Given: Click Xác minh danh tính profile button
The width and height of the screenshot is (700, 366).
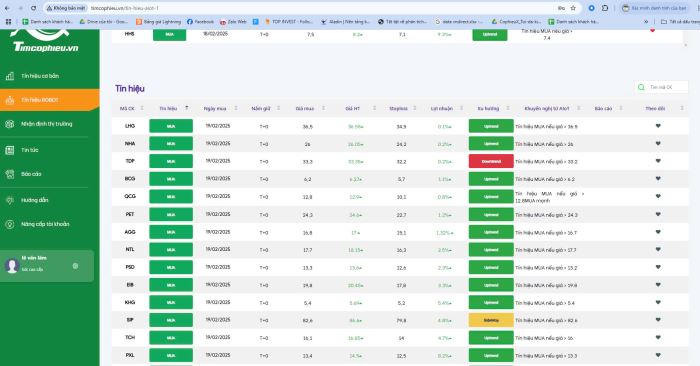Looking at the screenshot, I should tap(654, 8).
